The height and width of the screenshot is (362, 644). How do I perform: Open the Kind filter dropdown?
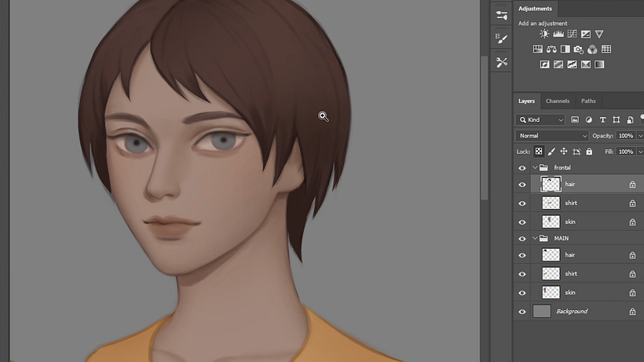click(x=540, y=120)
